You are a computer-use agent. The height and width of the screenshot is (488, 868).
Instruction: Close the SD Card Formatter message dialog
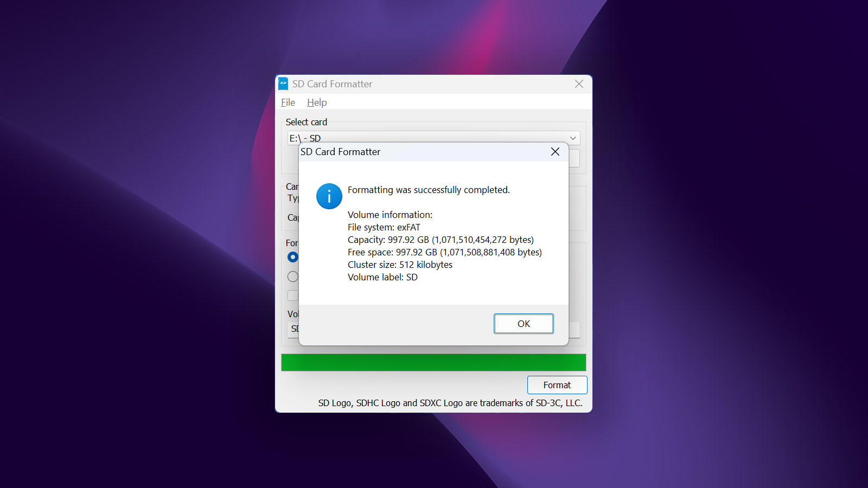[x=555, y=152]
